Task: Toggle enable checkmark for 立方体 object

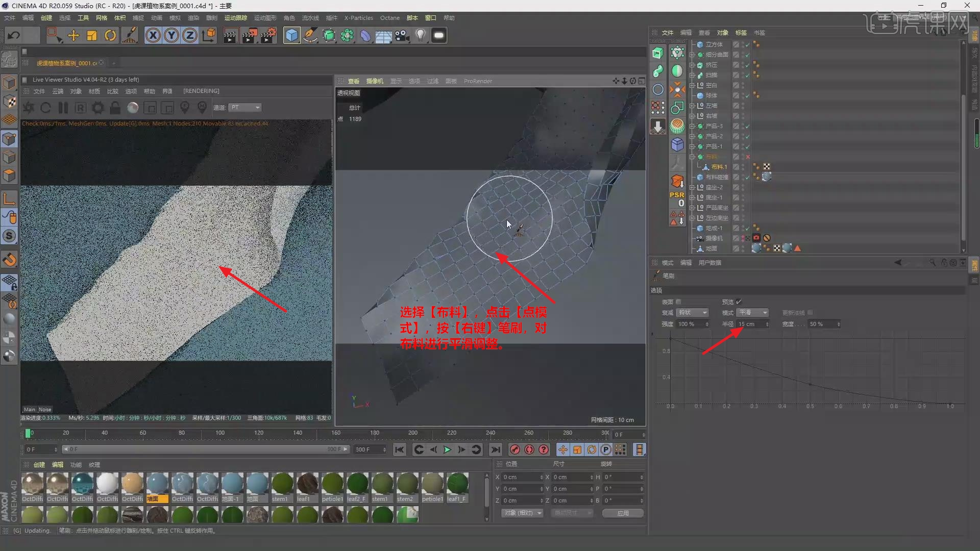Action: [x=747, y=44]
